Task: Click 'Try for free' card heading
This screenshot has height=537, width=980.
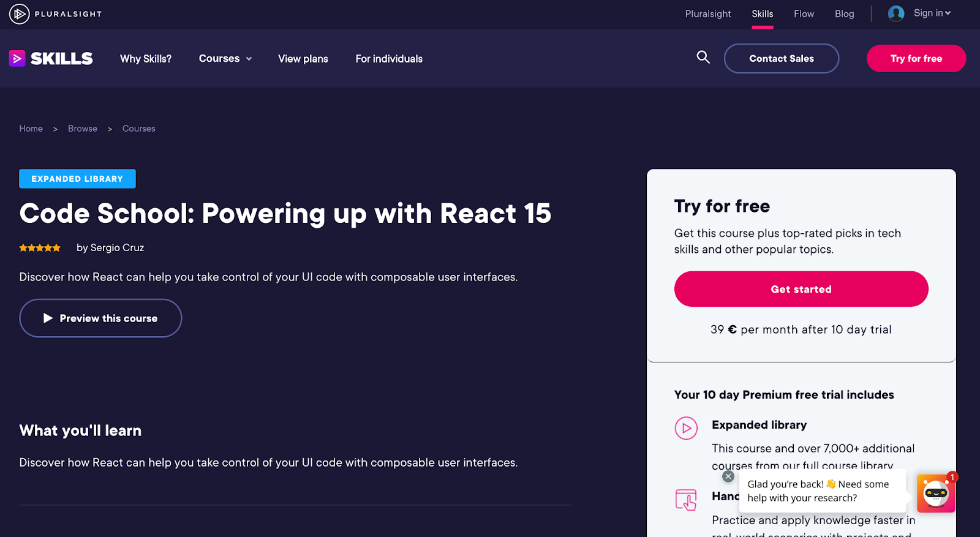Action: coord(722,206)
